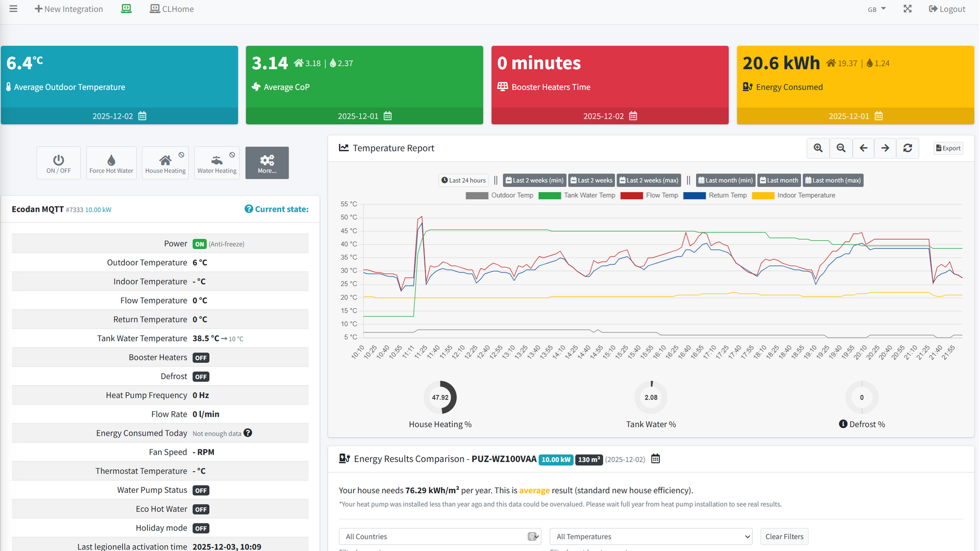Select the Last 24 hours range
The image size is (980, 551).
click(463, 180)
